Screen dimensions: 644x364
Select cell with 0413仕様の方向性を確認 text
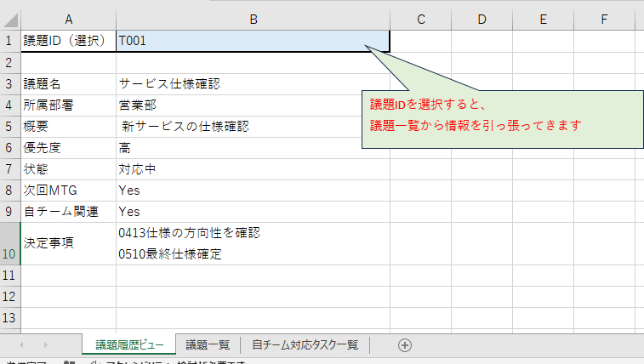pyautogui.click(x=253, y=244)
